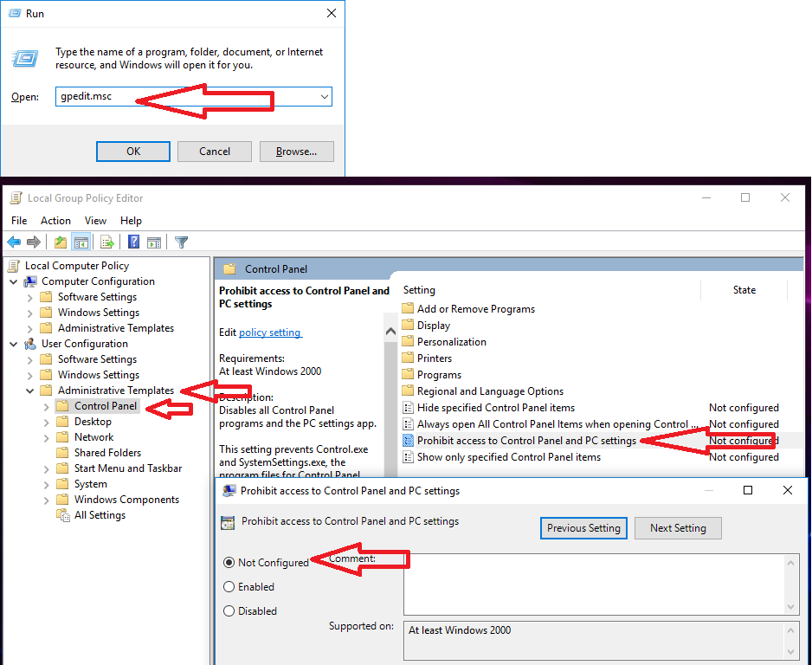Click the Regional and Language Options folder icon
Screen dimensions: 812x665
pos(408,391)
